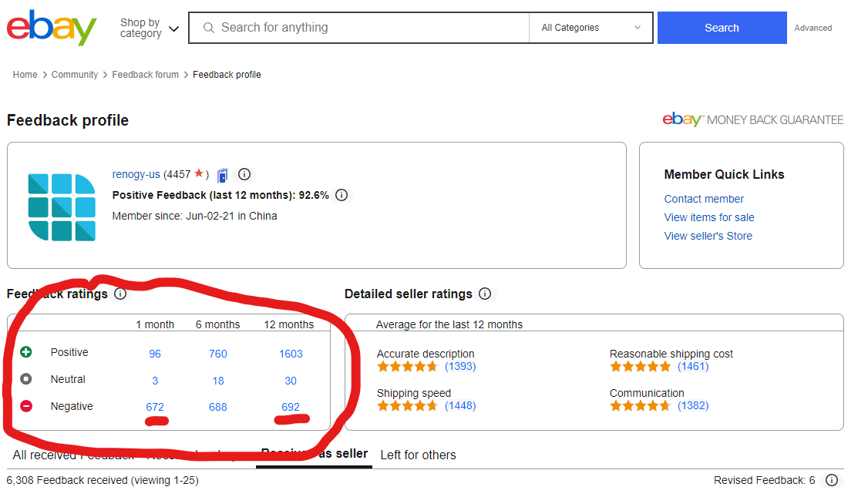The width and height of the screenshot is (868, 497).
Task: Show info for Positive Feedback percentage
Action: point(341,195)
